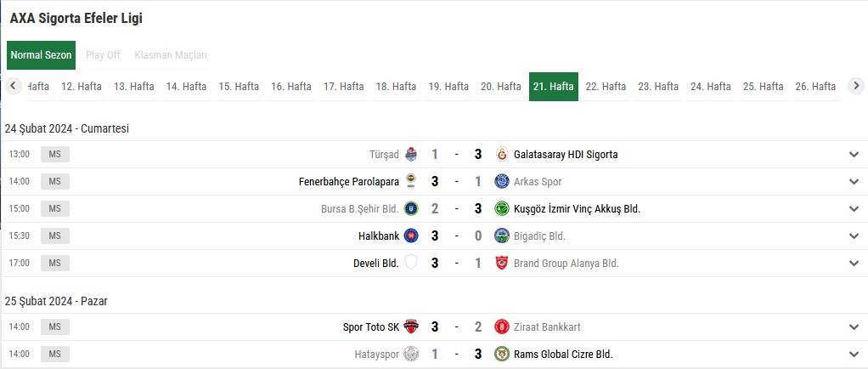
Task: Show later weeks with the right arrow
Action: click(x=856, y=86)
